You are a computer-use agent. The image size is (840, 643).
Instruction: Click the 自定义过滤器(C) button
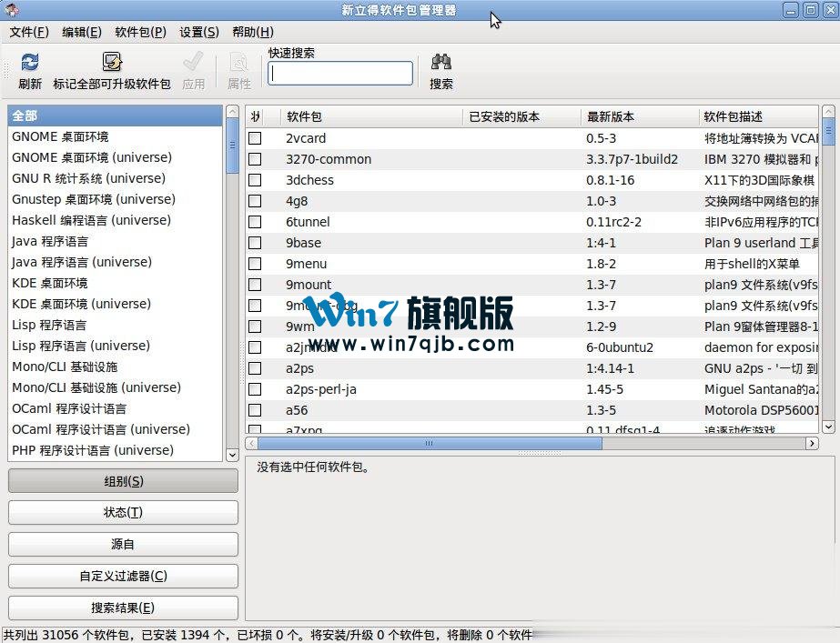point(123,576)
